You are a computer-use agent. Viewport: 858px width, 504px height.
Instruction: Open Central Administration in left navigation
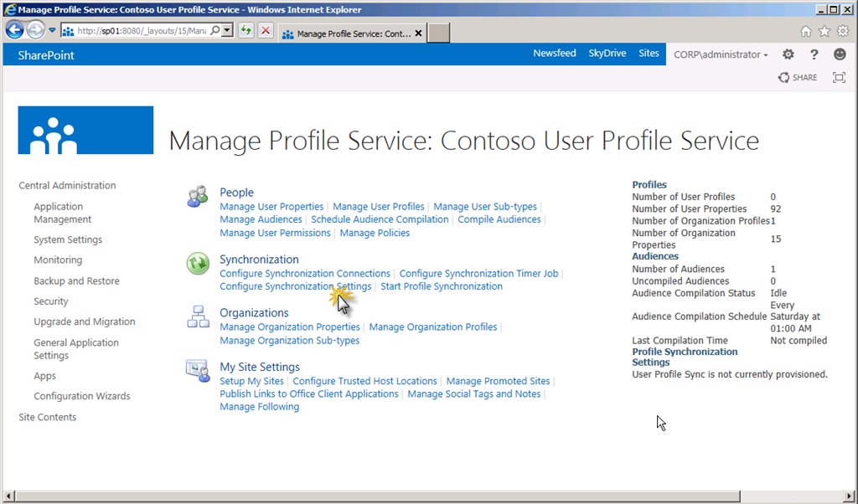(x=67, y=185)
